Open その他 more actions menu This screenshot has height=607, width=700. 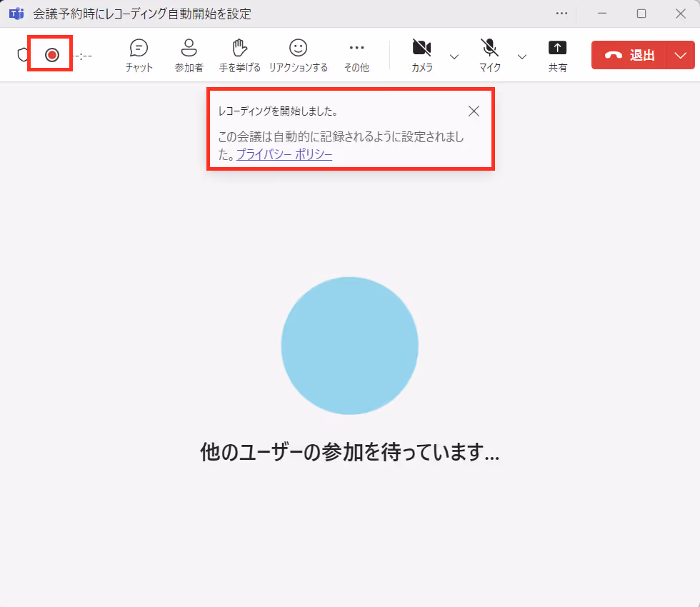click(x=356, y=56)
